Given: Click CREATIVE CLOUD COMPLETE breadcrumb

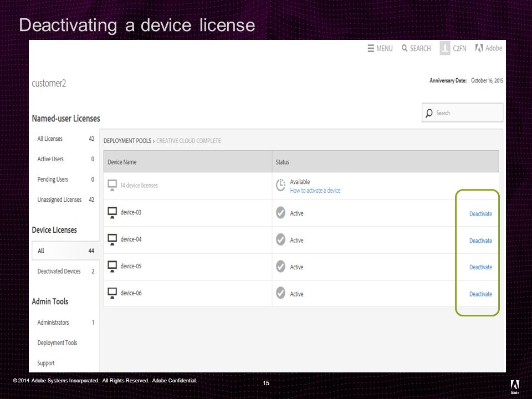Looking at the screenshot, I should pos(188,141).
